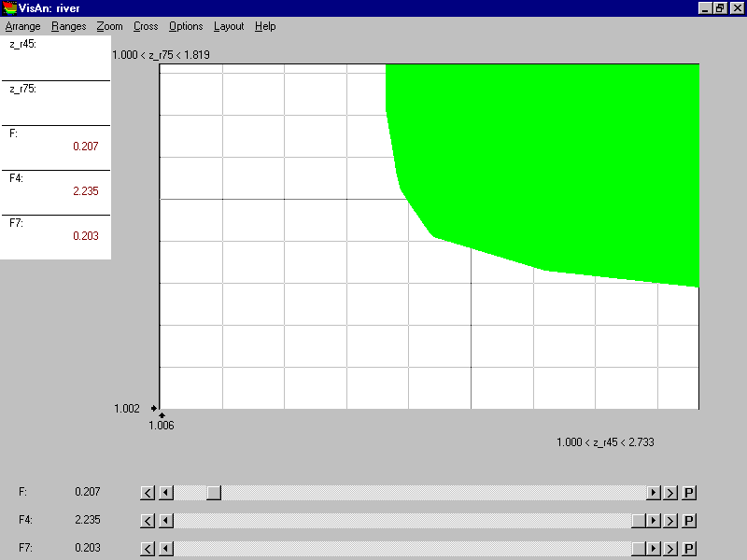Image resolution: width=747 pixels, height=560 pixels.
Task: Step F4 slider right with filled arrow
Action: coord(653,521)
